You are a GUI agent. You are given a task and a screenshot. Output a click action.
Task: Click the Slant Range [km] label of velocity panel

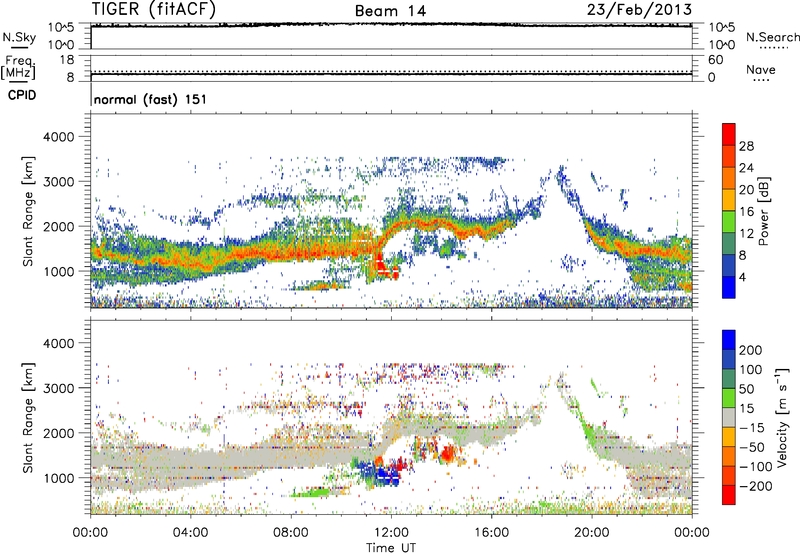pyautogui.click(x=28, y=418)
